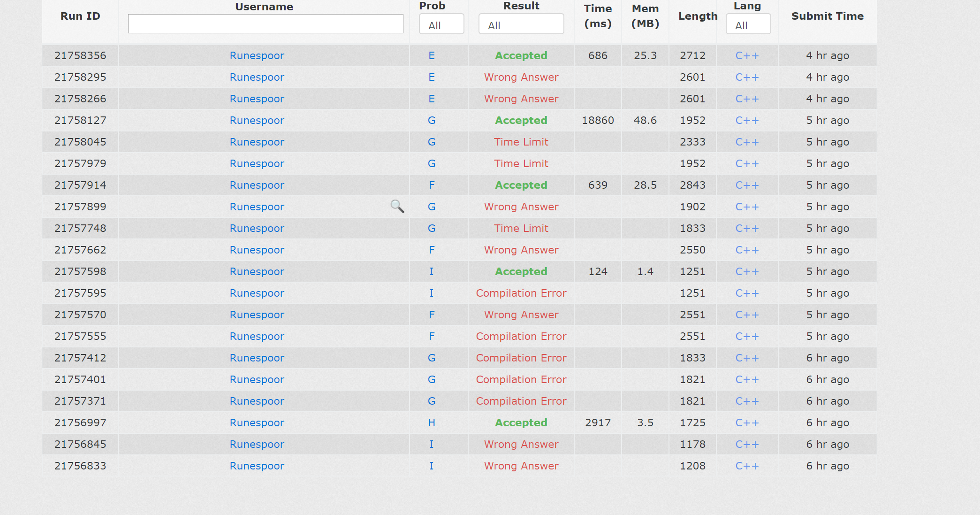Viewport: 980px width, 515px height.
Task: Open the Result filter dropdown
Action: click(521, 25)
